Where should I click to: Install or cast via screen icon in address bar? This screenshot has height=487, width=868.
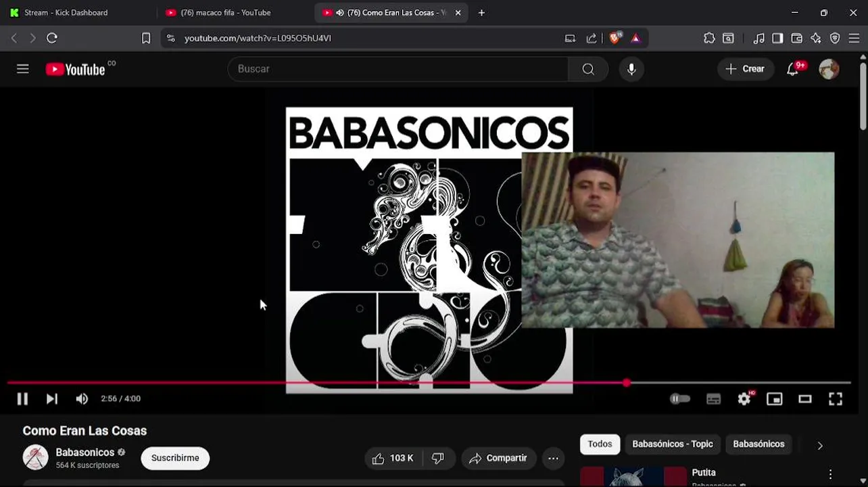click(x=570, y=38)
